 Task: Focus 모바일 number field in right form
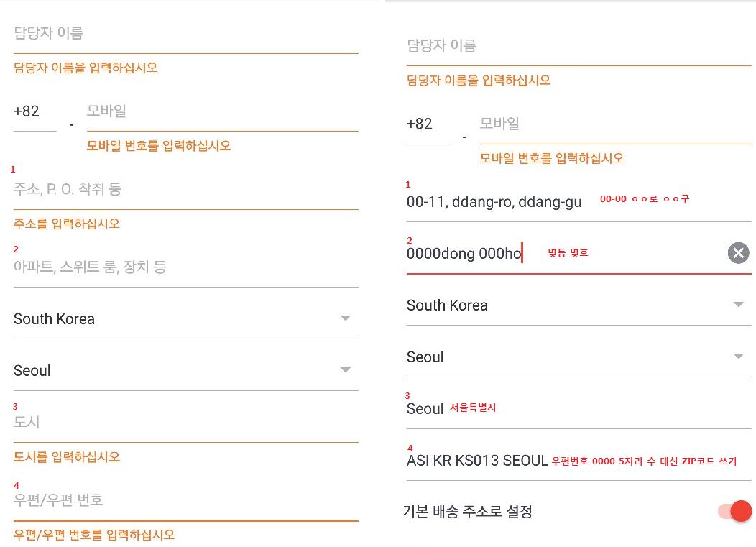pyautogui.click(x=615, y=124)
